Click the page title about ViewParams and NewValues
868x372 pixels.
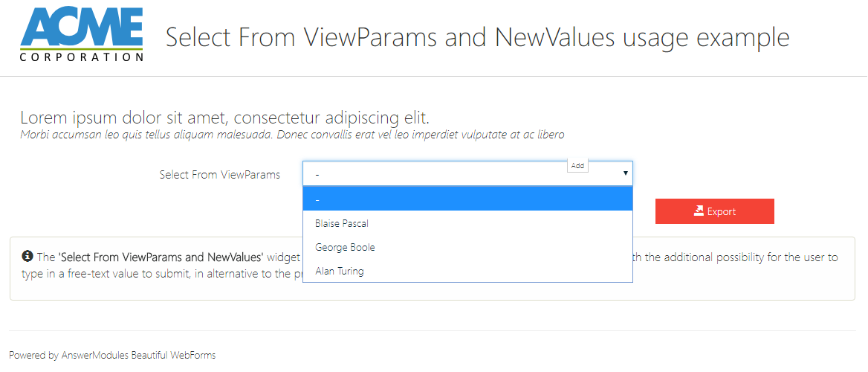[477, 36]
